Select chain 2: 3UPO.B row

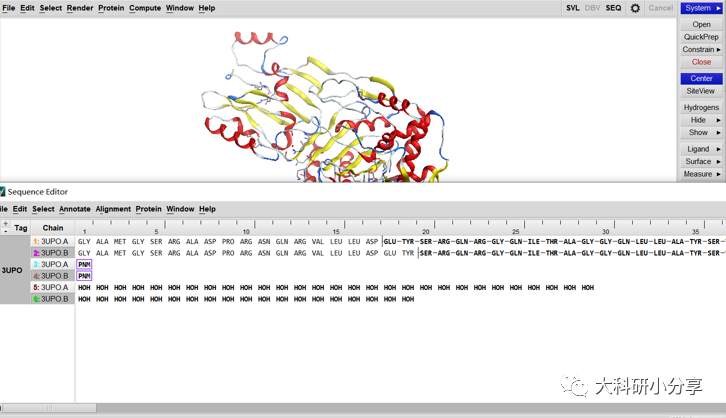point(53,253)
